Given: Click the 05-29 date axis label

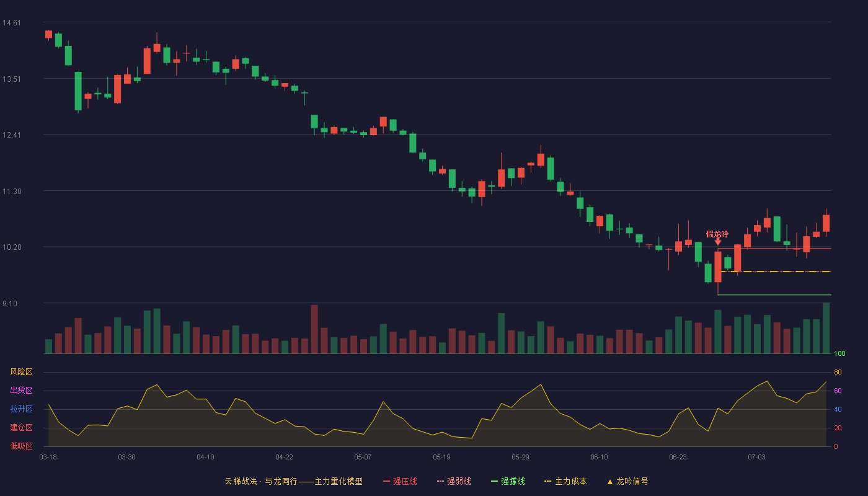Looking at the screenshot, I should 520,457.
